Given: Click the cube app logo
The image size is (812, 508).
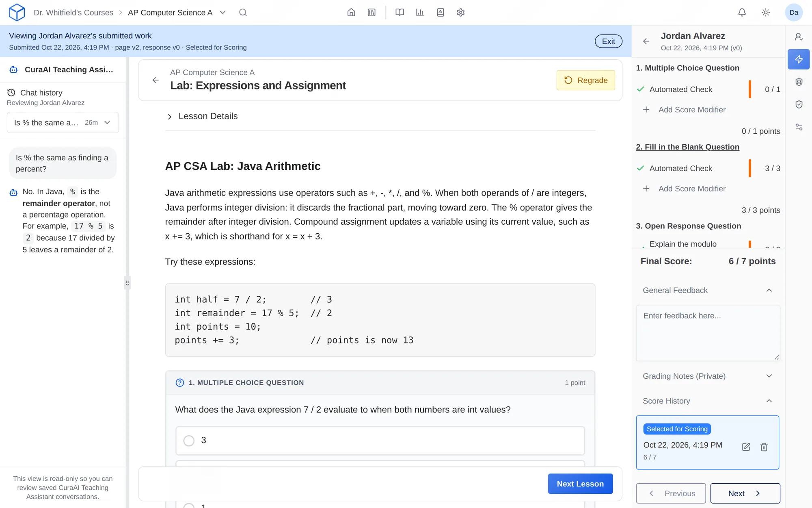Looking at the screenshot, I should coord(17,12).
